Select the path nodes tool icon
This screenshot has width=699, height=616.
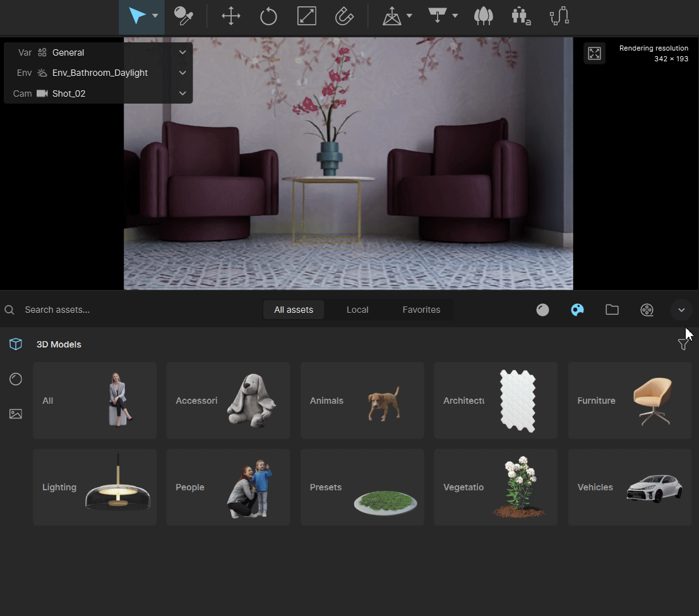click(559, 16)
